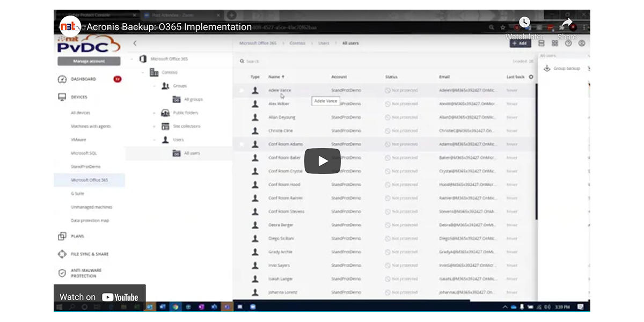644x322 pixels.
Task: Switch to grid layout view icon
Action: (x=554, y=43)
